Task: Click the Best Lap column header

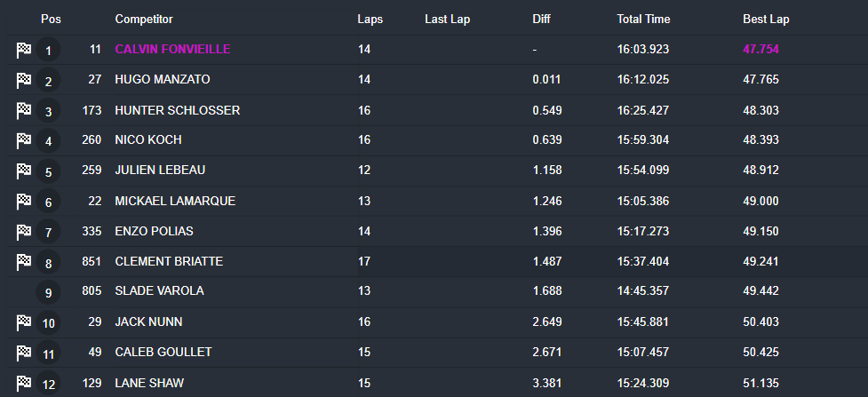Action: 766,19
